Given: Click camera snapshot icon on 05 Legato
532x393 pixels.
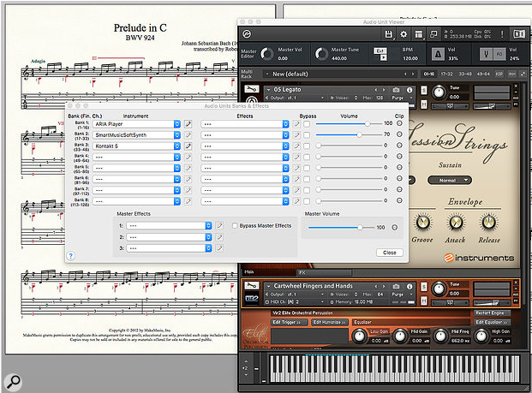Looking at the screenshot, I should click(396, 90).
